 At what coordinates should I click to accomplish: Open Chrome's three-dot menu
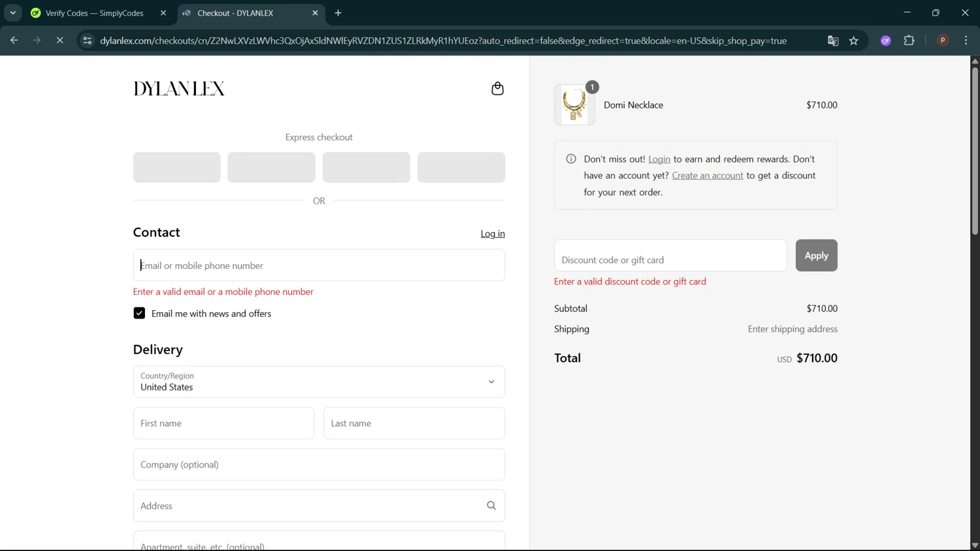tap(966, 40)
